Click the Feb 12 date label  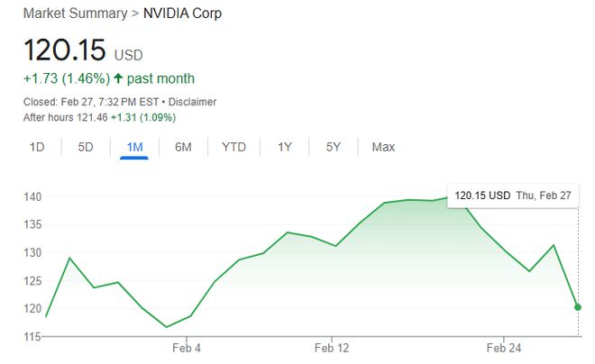(332, 348)
